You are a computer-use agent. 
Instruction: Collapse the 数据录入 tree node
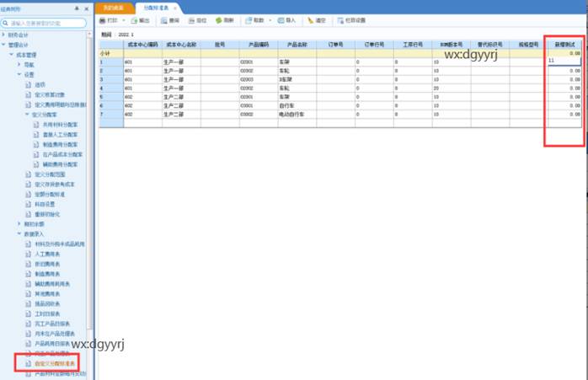[19, 233]
